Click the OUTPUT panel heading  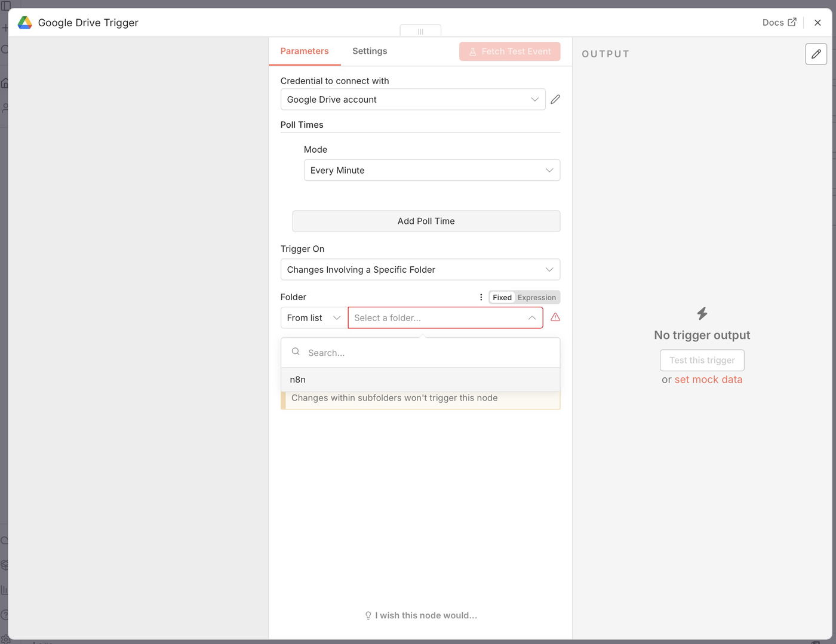click(x=606, y=54)
